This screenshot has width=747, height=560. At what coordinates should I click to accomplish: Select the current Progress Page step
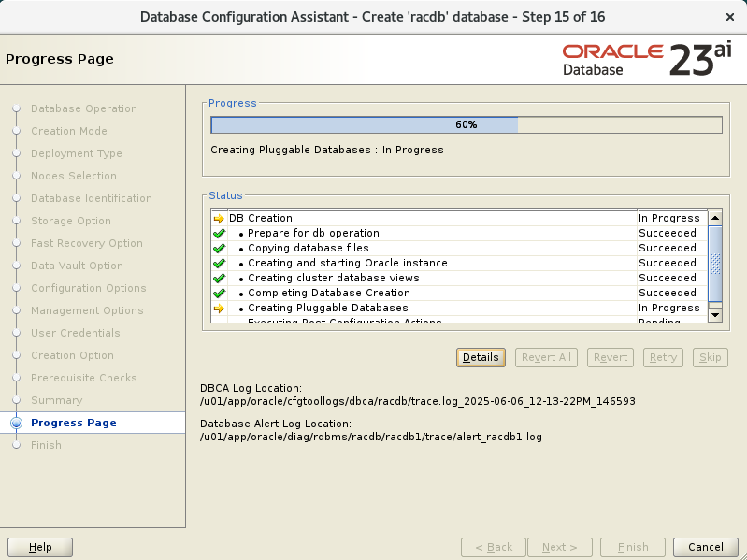coord(73,423)
